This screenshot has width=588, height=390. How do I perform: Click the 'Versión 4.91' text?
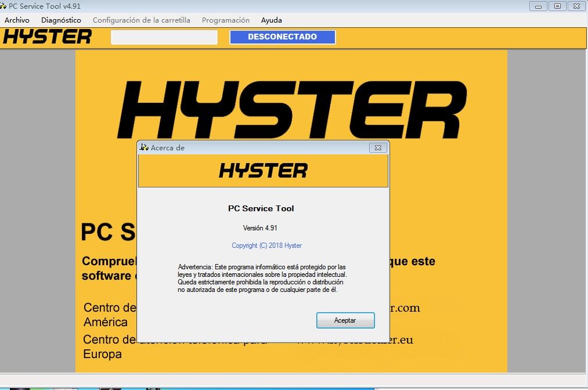click(x=260, y=228)
